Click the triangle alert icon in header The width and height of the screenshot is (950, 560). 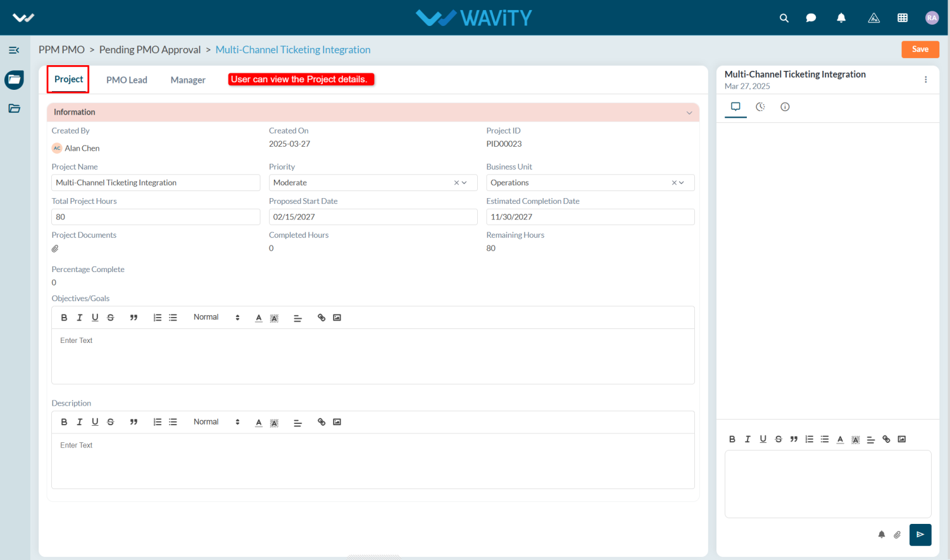coord(873,18)
